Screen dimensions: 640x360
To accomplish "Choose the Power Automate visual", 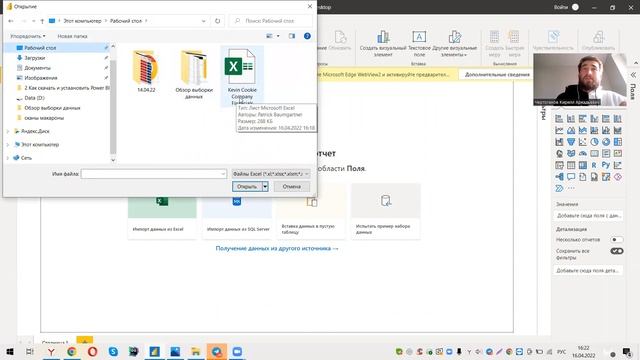I will tap(559, 188).
